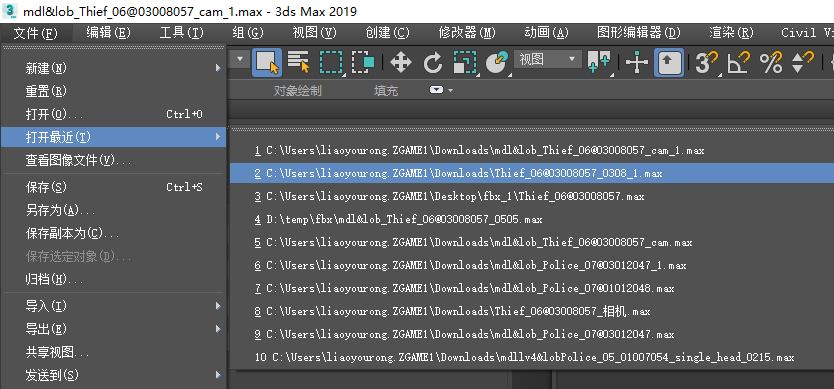Open recent file 9 mdl&lob_Police_07@03012047.max
Image resolution: width=834 pixels, height=389 pixels.
(x=532, y=334)
